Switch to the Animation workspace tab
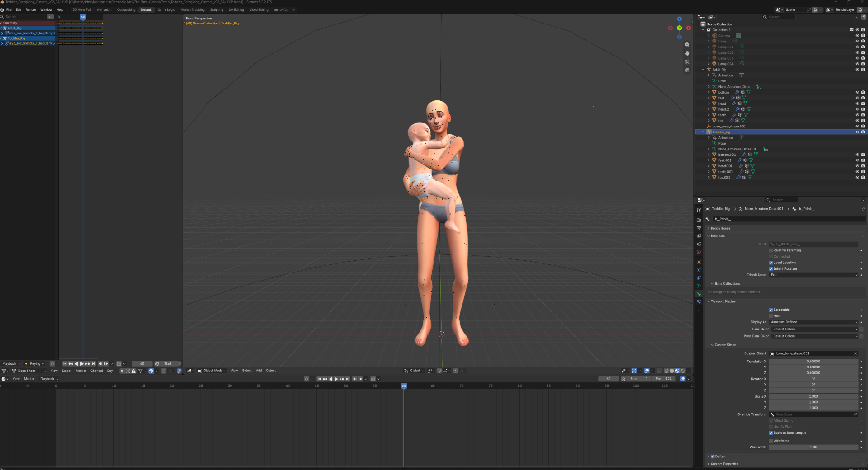 (x=104, y=9)
